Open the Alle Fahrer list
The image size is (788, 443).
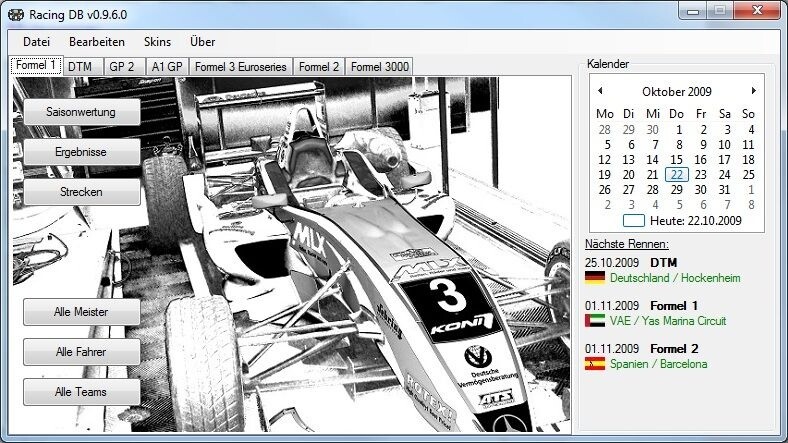[81, 352]
